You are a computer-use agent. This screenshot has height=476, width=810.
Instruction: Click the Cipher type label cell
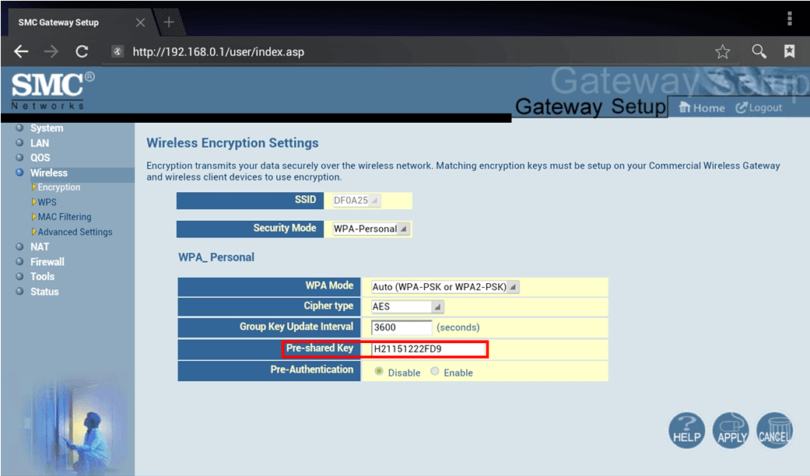pos(269,306)
